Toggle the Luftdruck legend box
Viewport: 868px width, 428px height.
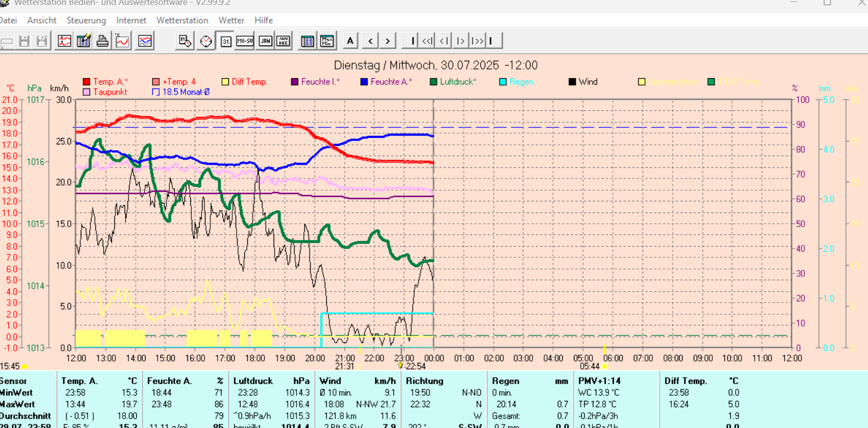(x=433, y=82)
